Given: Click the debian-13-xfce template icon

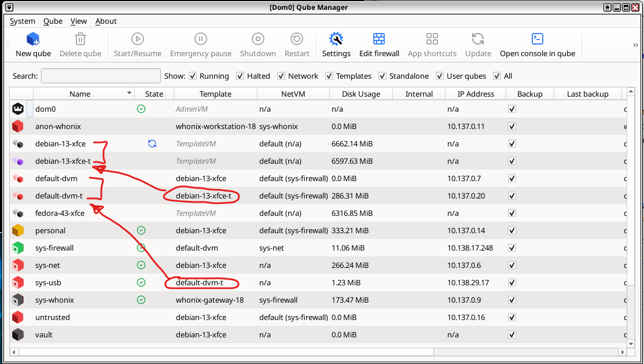Looking at the screenshot, I should coord(18,144).
